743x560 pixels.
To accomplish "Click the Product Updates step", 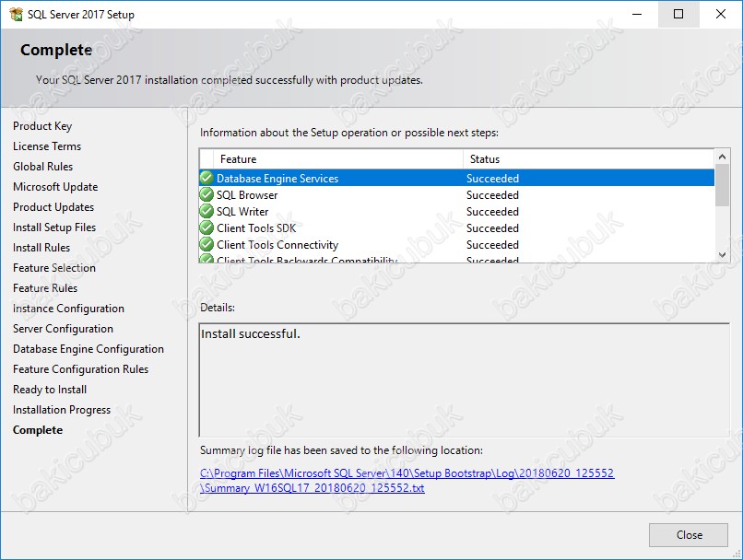I will click(53, 207).
